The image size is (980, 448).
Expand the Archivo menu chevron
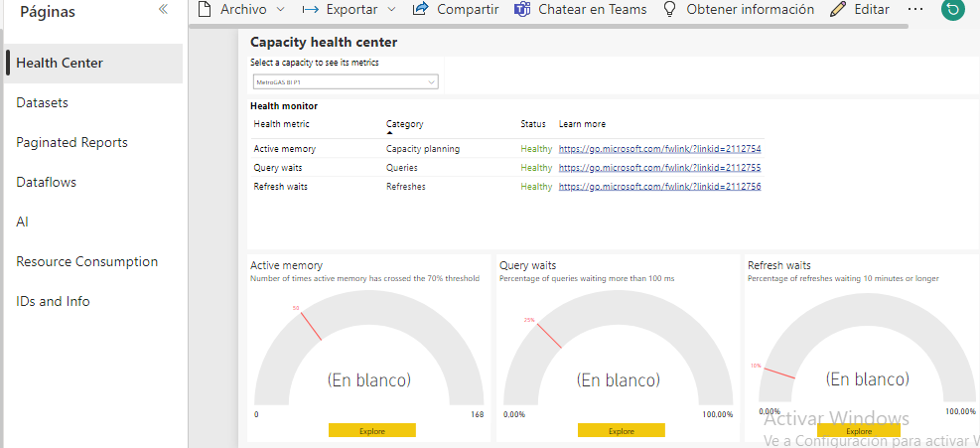click(280, 10)
